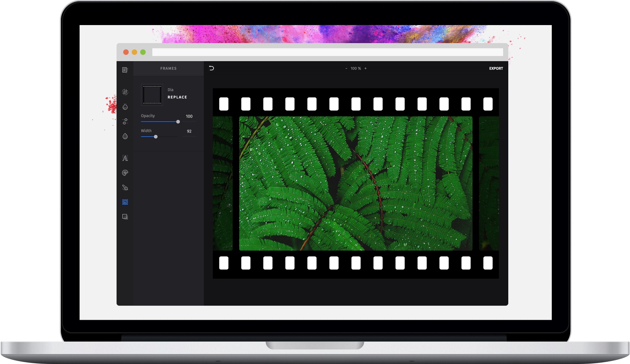Open the Filters flask tool

(x=125, y=106)
